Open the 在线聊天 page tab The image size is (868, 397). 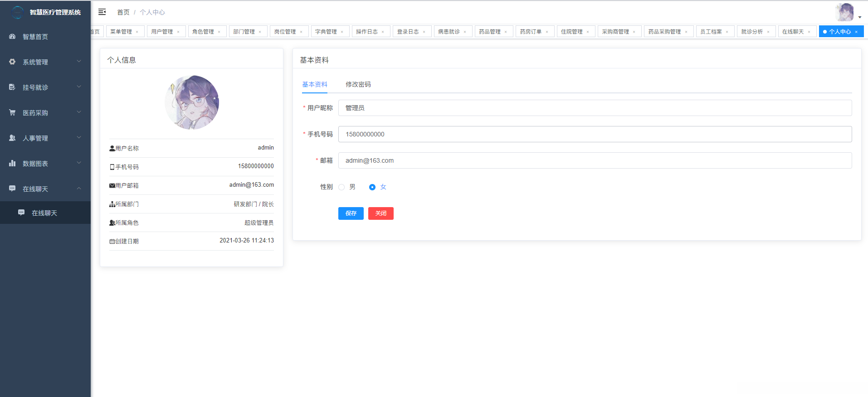pyautogui.click(x=797, y=32)
